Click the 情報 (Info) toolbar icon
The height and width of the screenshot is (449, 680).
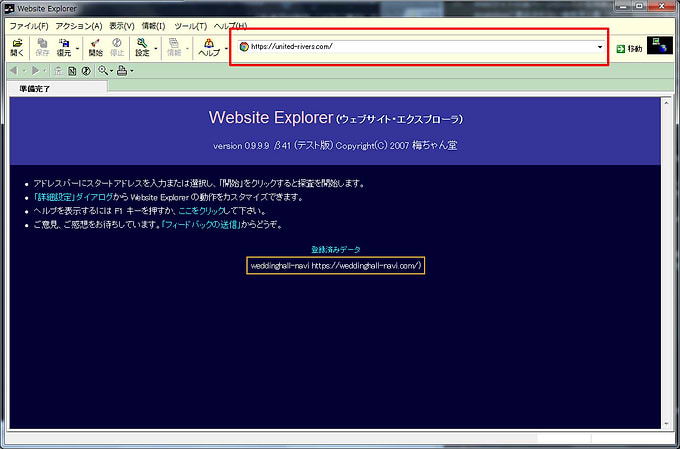point(174,47)
